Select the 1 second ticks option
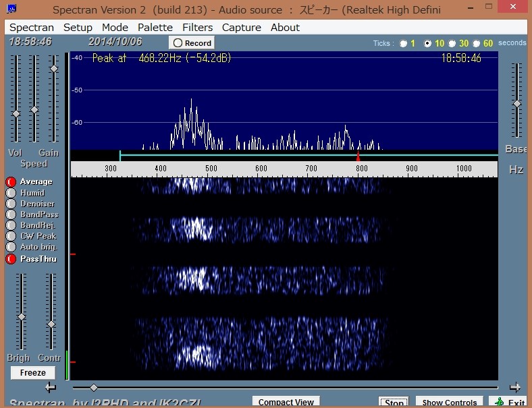Image resolution: width=532 pixels, height=408 pixels. [x=403, y=43]
